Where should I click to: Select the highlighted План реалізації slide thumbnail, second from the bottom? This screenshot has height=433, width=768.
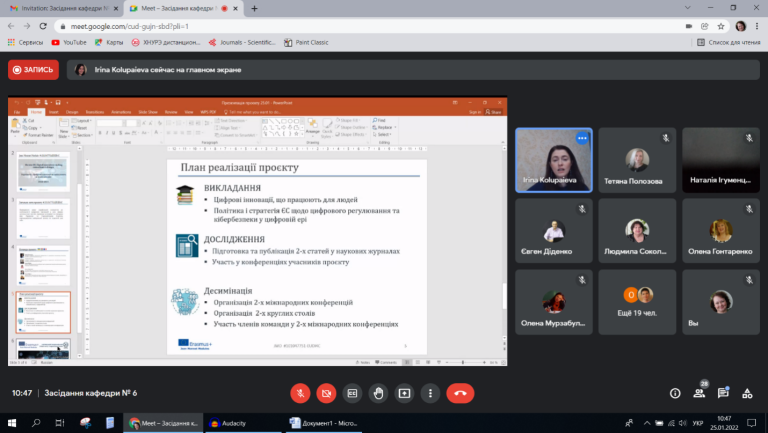point(44,312)
